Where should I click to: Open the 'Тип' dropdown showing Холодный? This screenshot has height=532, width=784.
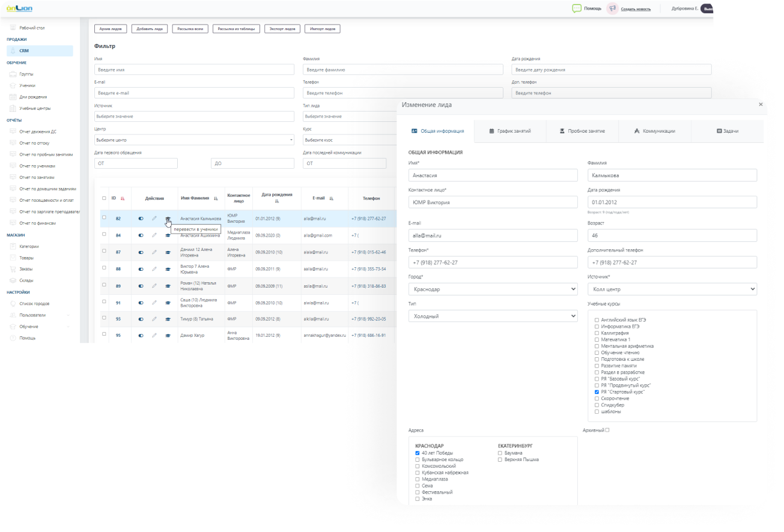(x=493, y=316)
